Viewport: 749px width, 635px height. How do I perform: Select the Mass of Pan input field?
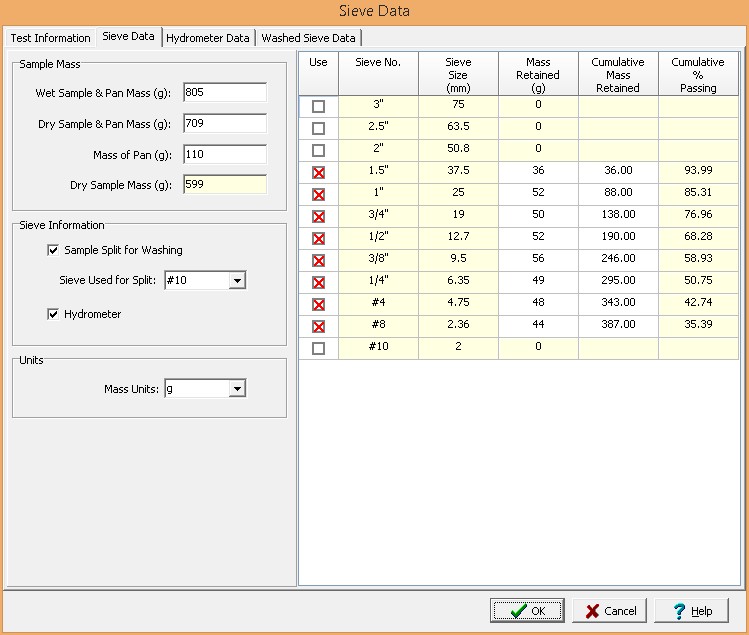pos(225,155)
